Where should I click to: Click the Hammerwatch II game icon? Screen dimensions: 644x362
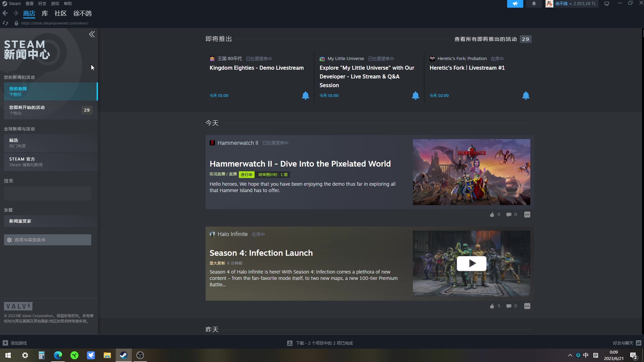(212, 143)
